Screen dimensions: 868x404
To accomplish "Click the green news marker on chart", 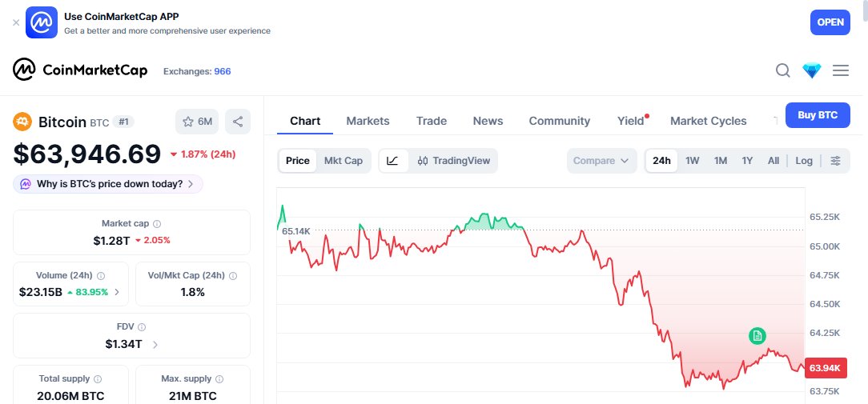I will coord(757,335).
